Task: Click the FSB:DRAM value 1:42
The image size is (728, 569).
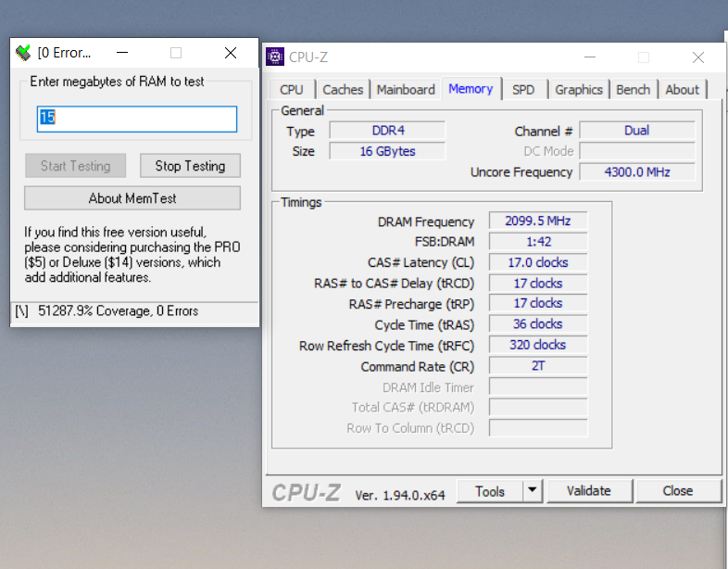Action: (538, 242)
